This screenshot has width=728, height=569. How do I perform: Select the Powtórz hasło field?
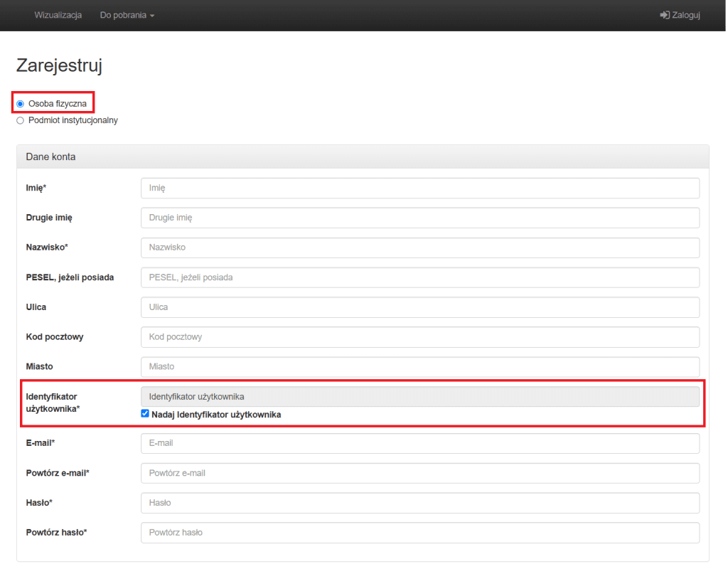point(419,533)
